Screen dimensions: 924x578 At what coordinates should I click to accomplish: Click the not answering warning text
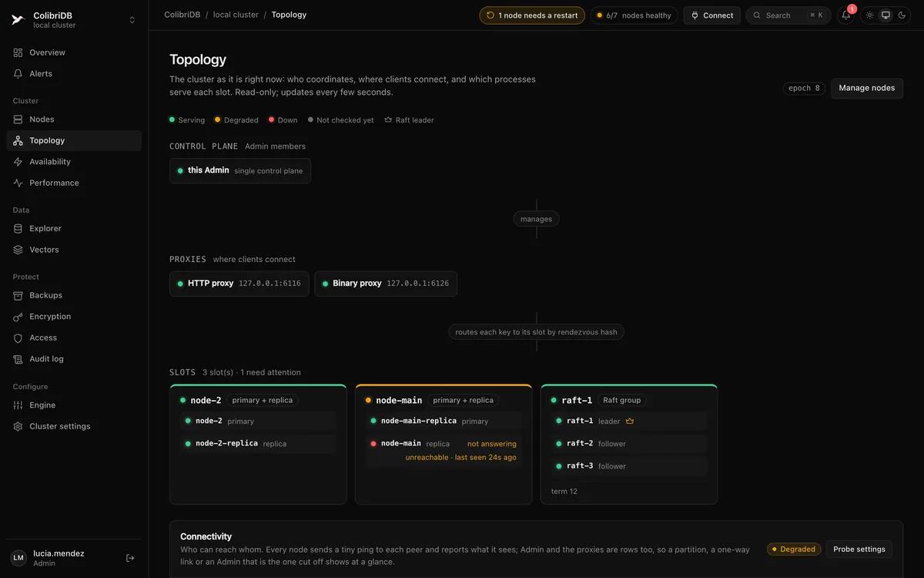(x=492, y=444)
